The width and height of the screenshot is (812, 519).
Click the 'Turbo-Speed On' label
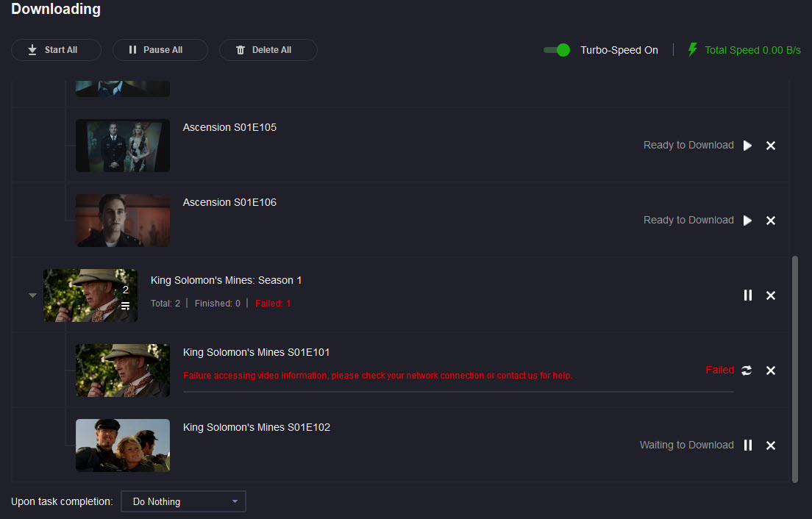pyautogui.click(x=619, y=50)
